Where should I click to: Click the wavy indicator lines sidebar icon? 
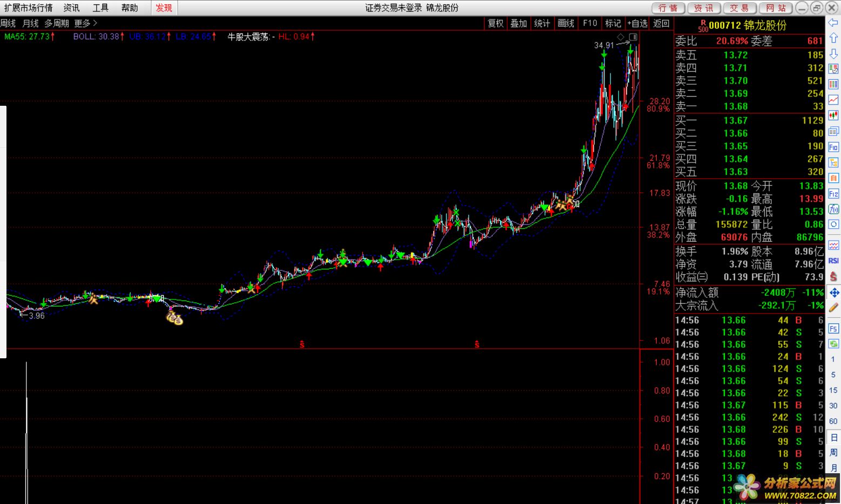(x=833, y=245)
